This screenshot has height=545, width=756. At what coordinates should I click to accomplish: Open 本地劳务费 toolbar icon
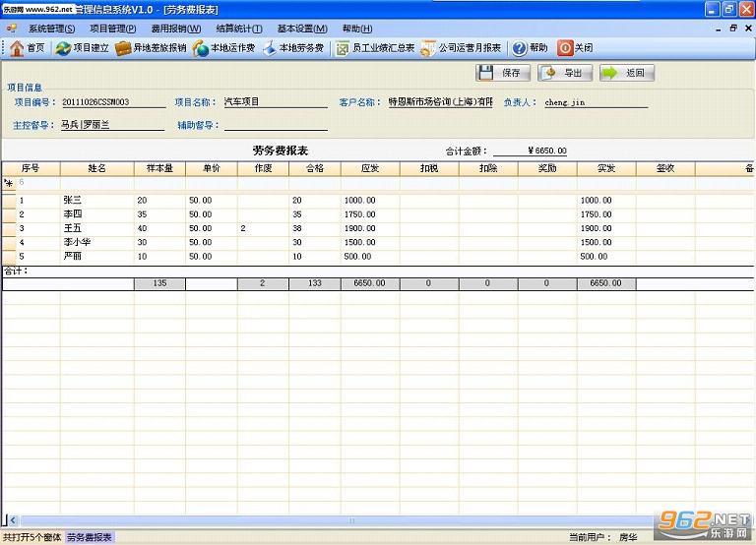click(x=270, y=47)
